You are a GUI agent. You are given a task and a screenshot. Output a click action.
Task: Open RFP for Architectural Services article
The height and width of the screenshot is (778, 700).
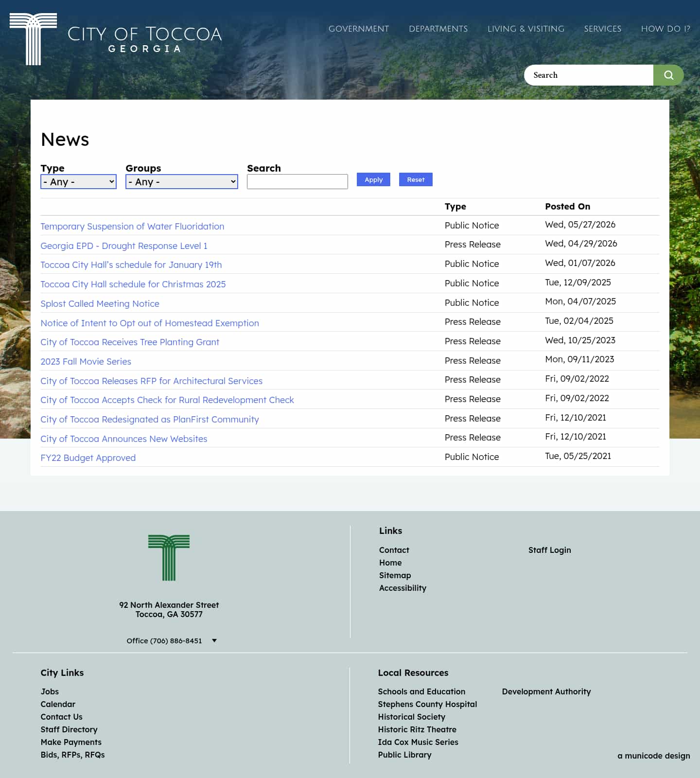tap(151, 381)
